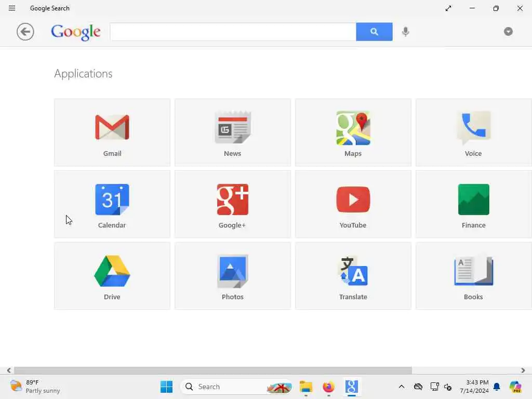Click the display connection tray icon

(434, 387)
